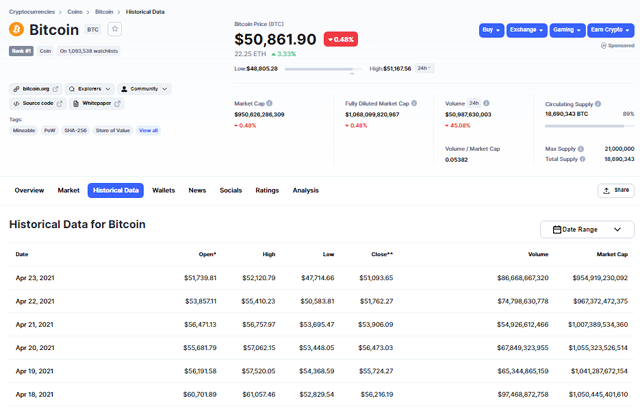Click the Cryptocurrencies breadcrumb
This screenshot has height=409, width=640.
(32, 12)
